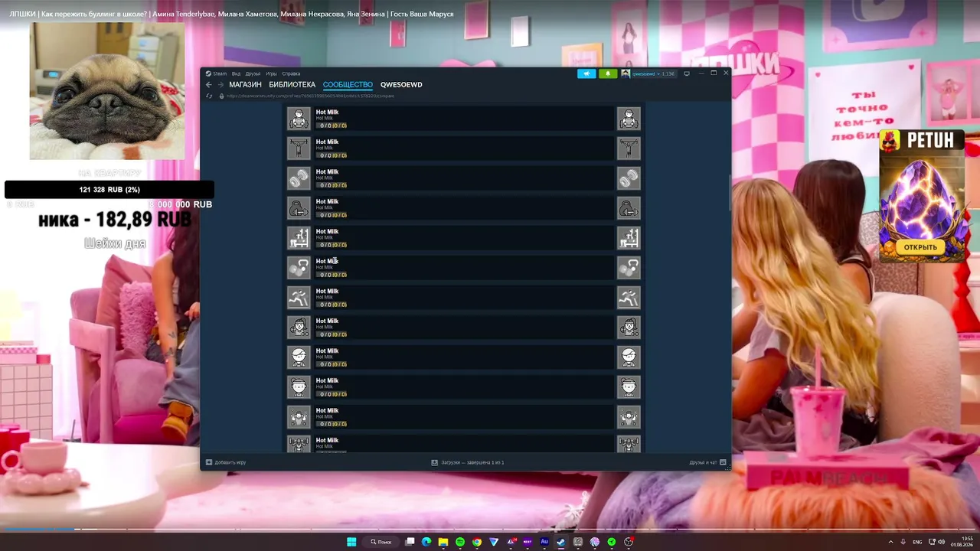Click the ENG language indicator in the tray
Screen dimensions: 980x551
[917, 542]
